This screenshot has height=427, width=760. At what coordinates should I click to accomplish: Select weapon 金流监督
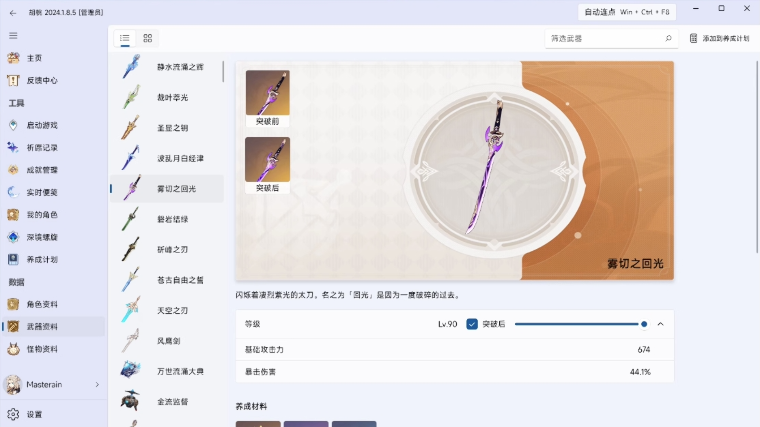tap(167, 402)
